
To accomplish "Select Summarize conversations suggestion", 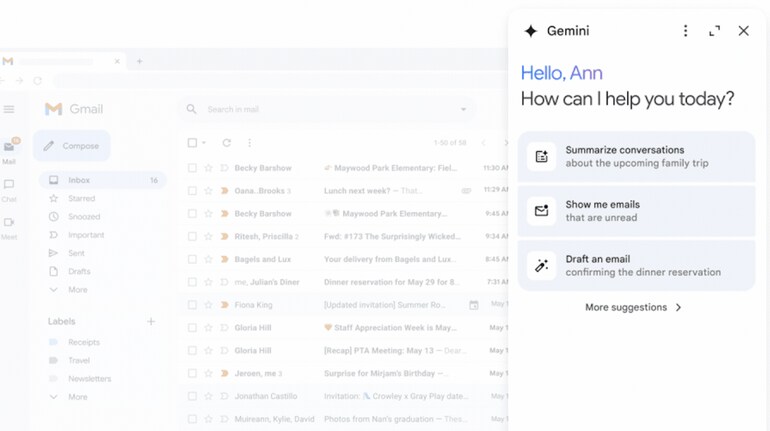I will click(x=636, y=157).
